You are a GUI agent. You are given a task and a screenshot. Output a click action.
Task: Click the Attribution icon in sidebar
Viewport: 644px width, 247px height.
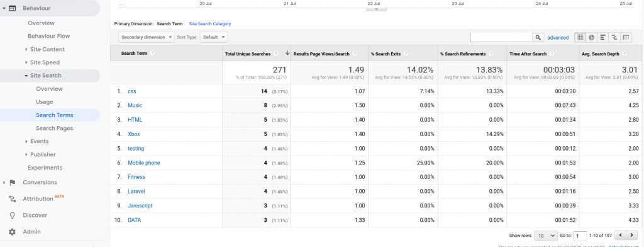click(13, 199)
